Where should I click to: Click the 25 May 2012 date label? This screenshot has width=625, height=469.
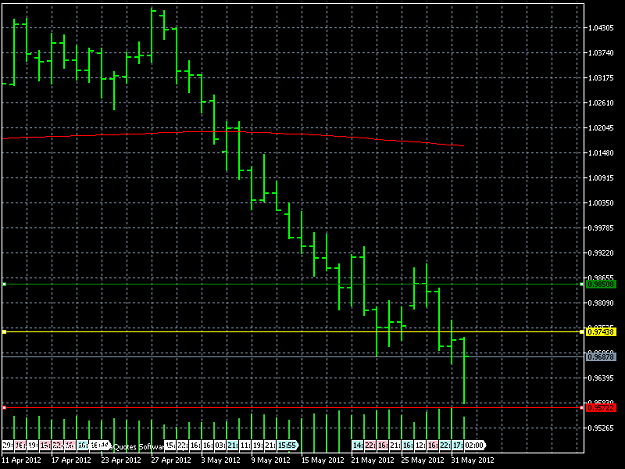pos(422,460)
